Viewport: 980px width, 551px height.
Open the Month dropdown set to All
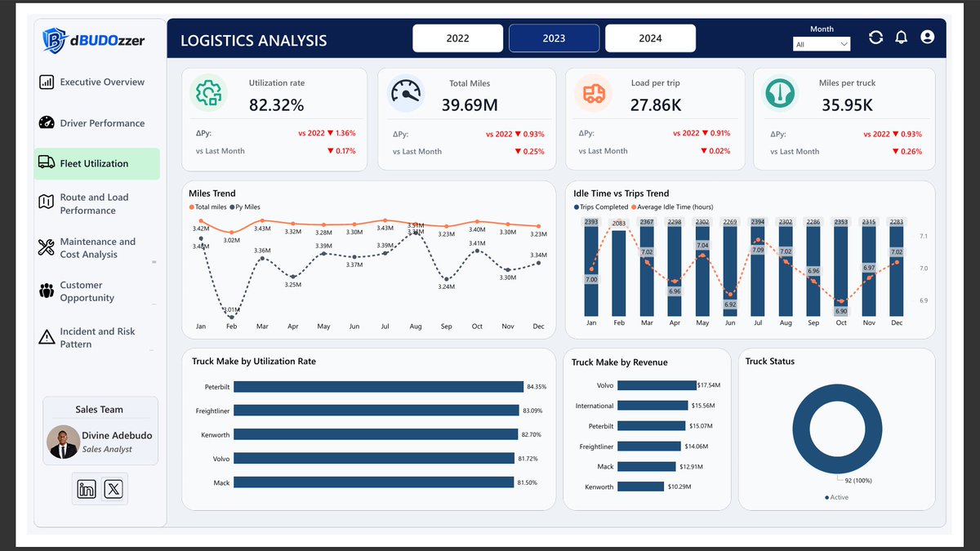pos(822,44)
